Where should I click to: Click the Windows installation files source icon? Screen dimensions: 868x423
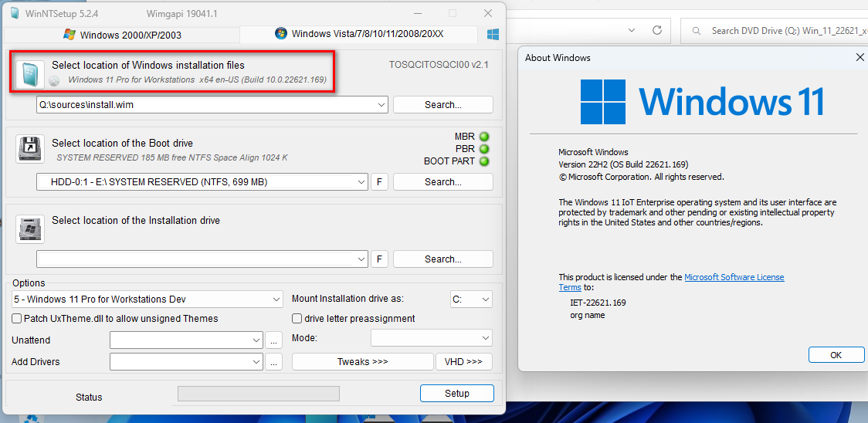(30, 75)
